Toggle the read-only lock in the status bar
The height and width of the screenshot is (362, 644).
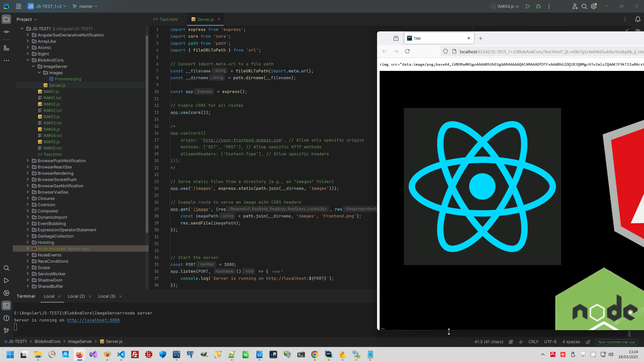pyautogui.click(x=588, y=342)
